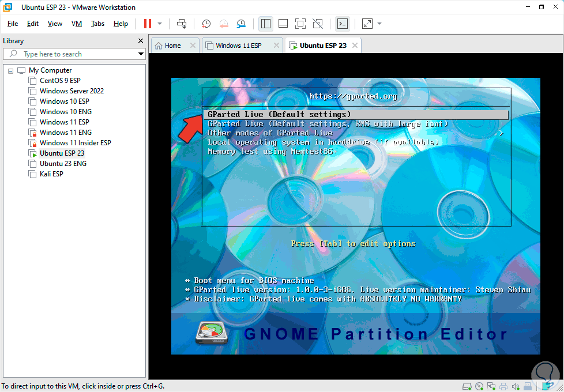Choose GParted Live KMS with large font
The width and height of the screenshot is (564, 392).
[x=328, y=124]
